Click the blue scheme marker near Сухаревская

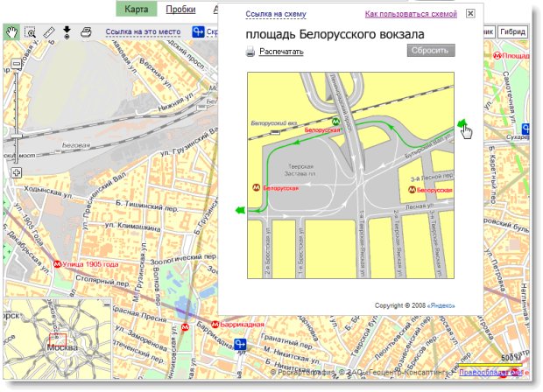pyautogui.click(x=525, y=129)
